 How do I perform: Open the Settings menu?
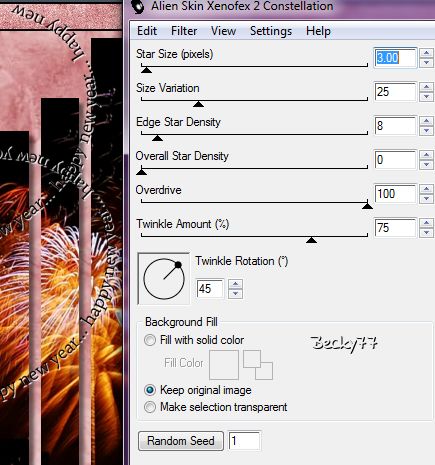tap(271, 31)
